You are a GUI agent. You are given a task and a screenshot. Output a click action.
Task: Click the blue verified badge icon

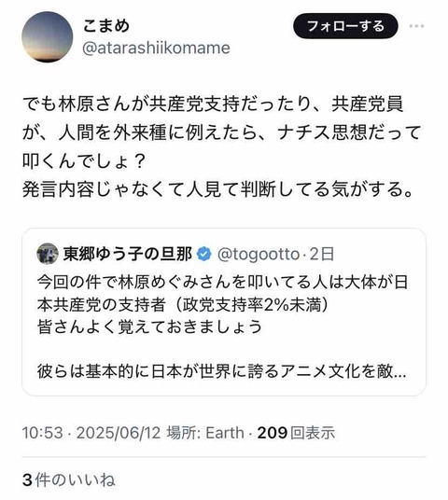(203, 254)
